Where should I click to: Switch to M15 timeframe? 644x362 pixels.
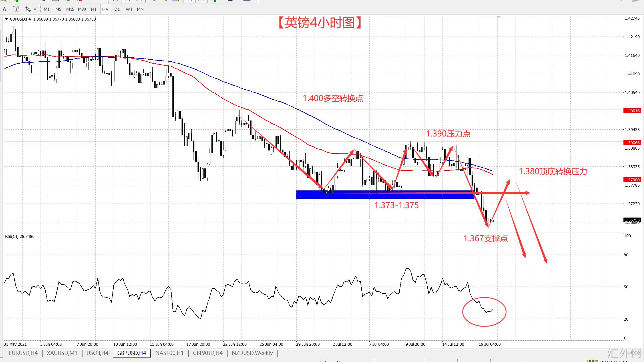(70, 9)
